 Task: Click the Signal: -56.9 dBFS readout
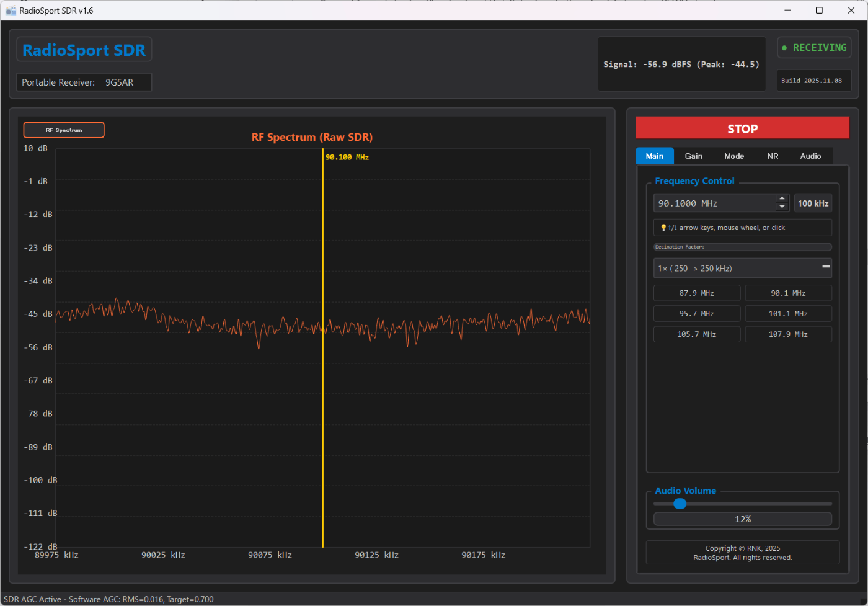point(681,64)
